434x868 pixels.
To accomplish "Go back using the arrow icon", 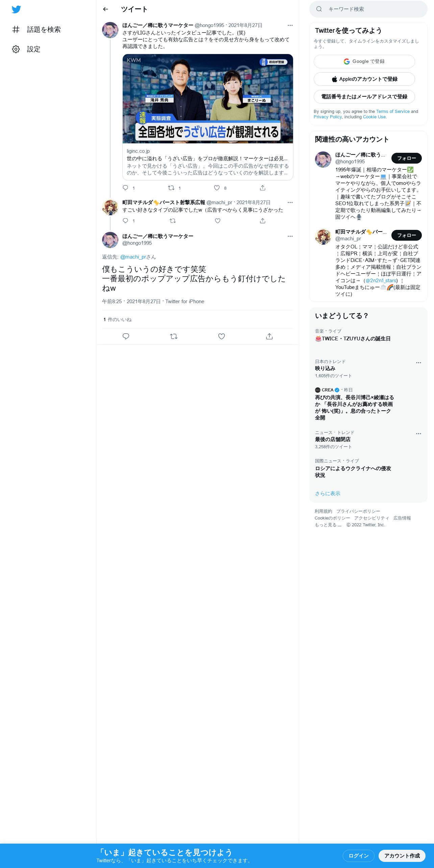I will pos(105,9).
